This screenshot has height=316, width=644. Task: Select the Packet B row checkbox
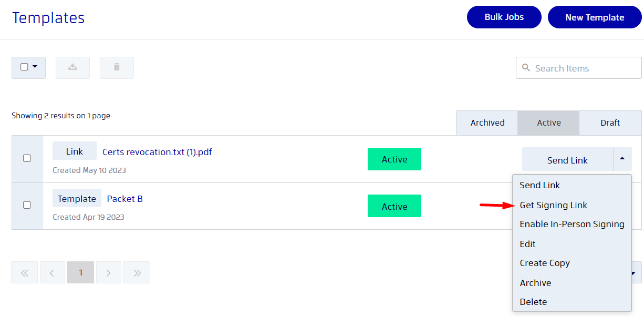[x=27, y=205]
